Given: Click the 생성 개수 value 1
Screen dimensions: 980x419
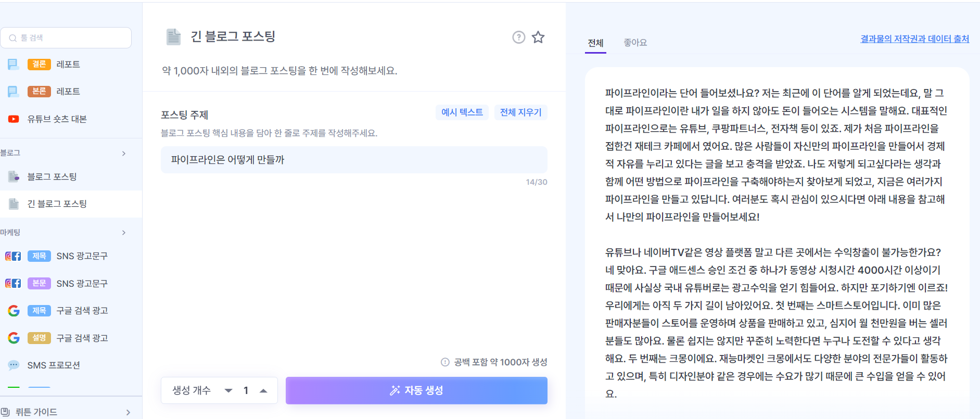Looking at the screenshot, I should (246, 390).
